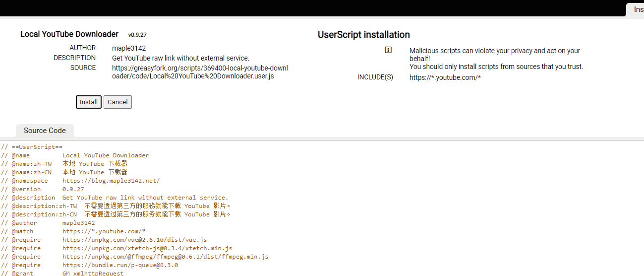Click the AUTHOR label
This screenshot has width=644, height=276.
(x=83, y=48)
